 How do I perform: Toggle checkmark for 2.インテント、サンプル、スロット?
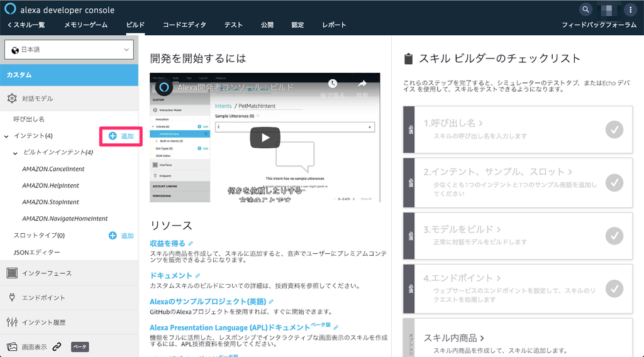[x=614, y=183]
